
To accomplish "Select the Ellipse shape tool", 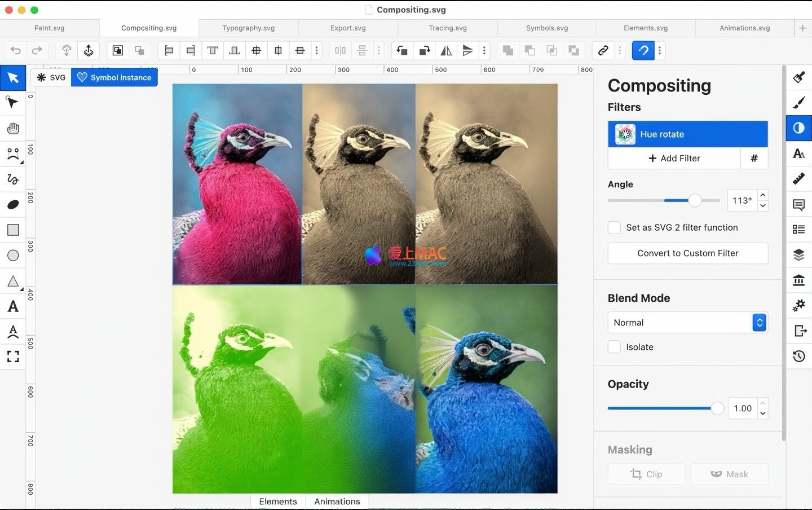I will (13, 256).
